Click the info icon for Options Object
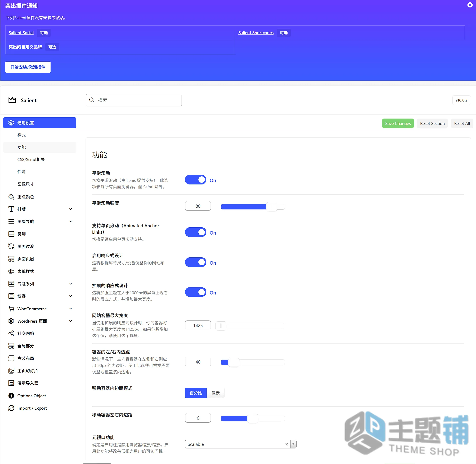The width and height of the screenshot is (476, 464). coord(11,396)
